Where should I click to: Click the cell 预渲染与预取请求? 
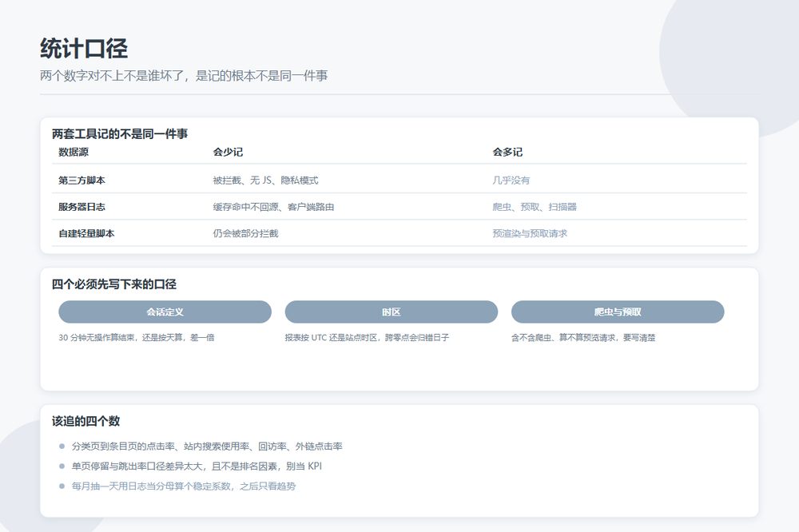click(x=530, y=233)
